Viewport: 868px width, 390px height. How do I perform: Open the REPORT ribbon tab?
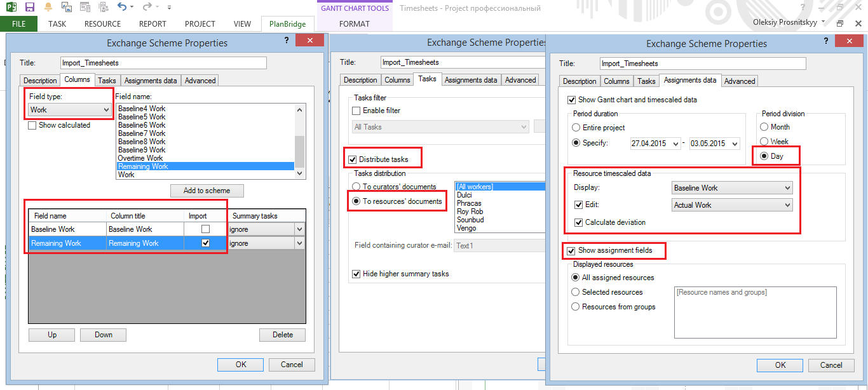coord(153,24)
